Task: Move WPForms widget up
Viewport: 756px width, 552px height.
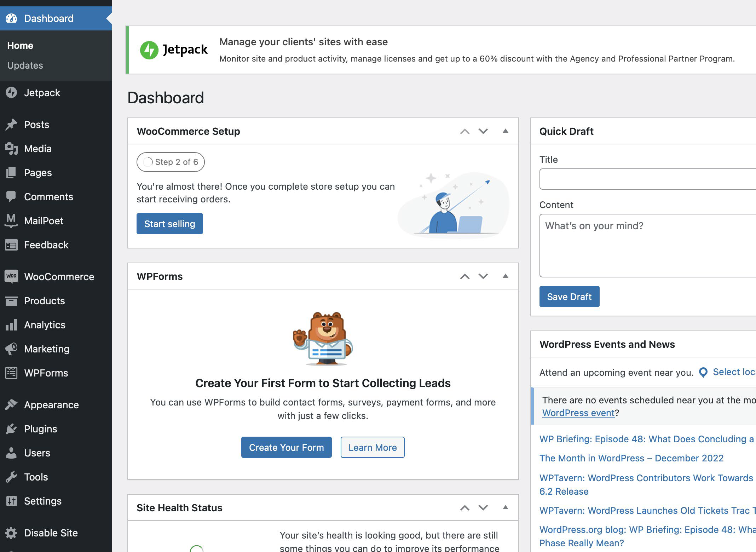Action: tap(465, 276)
